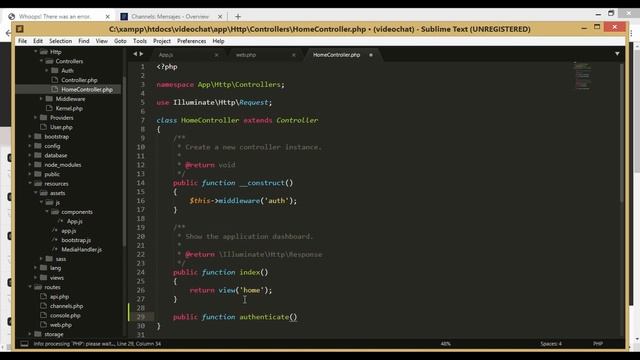This screenshot has height=360, width=640.
Task: Open the Preferences menu
Action: pos(191,41)
